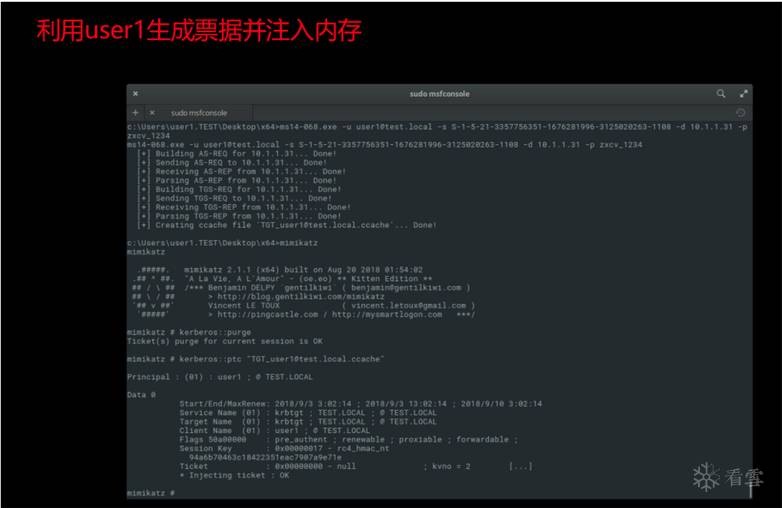The height and width of the screenshot is (508, 782).
Task: Open the tab history icon at tab bar end
Action: coord(741,113)
